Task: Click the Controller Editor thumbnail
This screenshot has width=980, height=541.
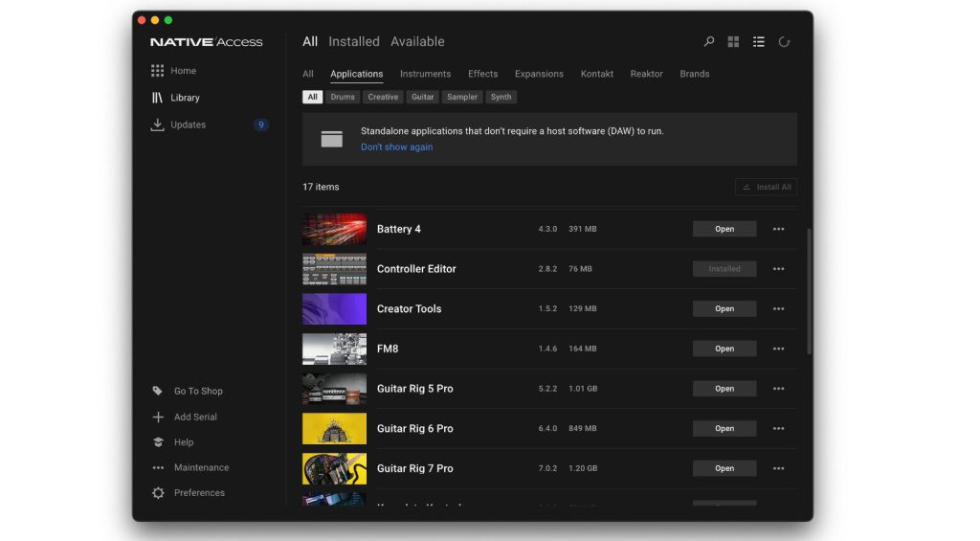Action: pos(334,269)
